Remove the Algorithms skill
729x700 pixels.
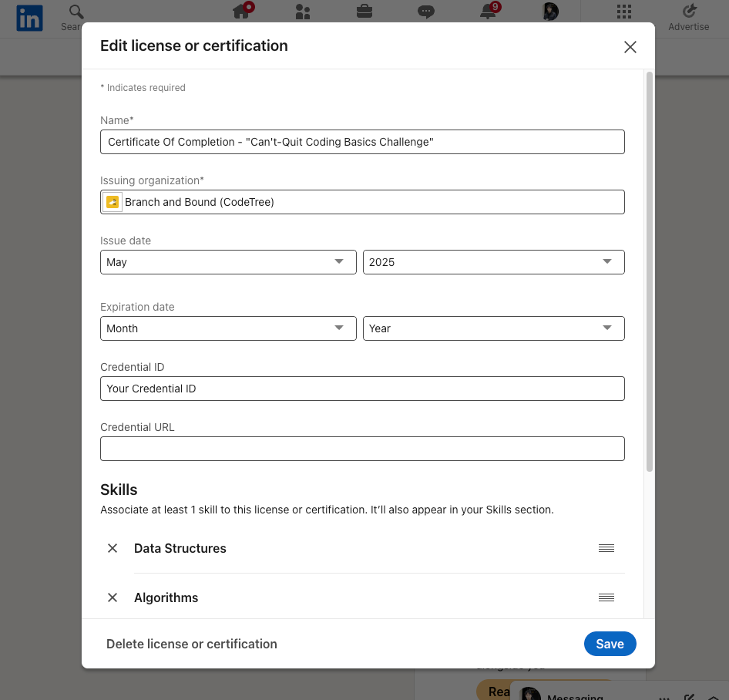[113, 597]
